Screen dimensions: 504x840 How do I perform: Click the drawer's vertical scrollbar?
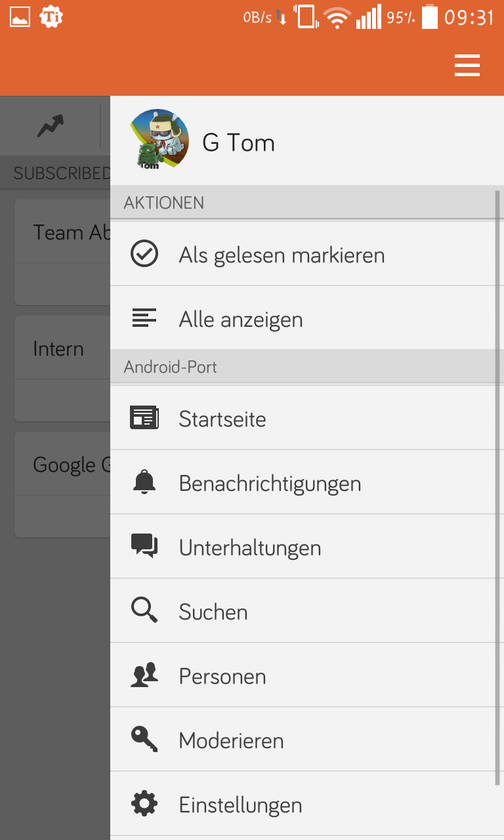tap(497, 486)
